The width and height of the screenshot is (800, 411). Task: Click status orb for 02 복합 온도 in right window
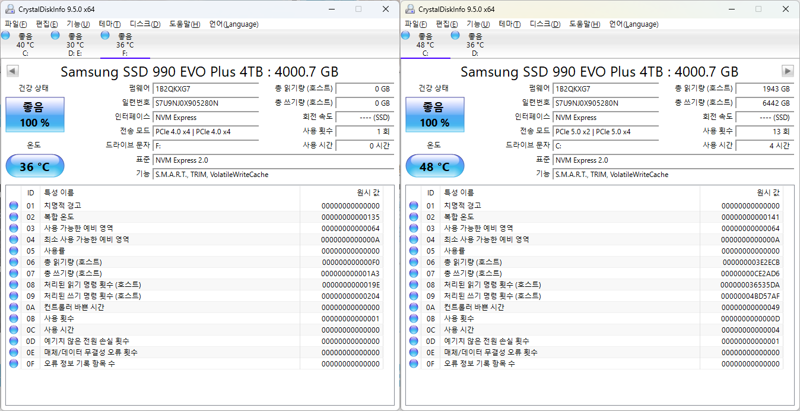(x=413, y=217)
